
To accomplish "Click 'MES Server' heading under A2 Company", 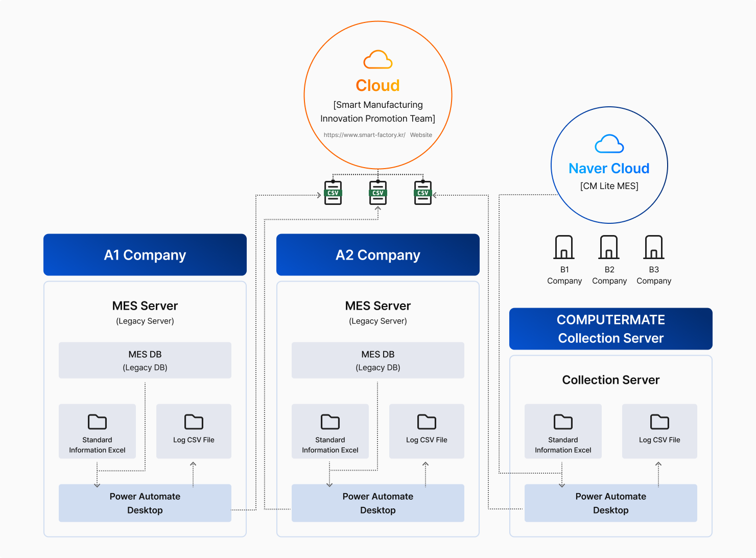I will pyautogui.click(x=378, y=306).
